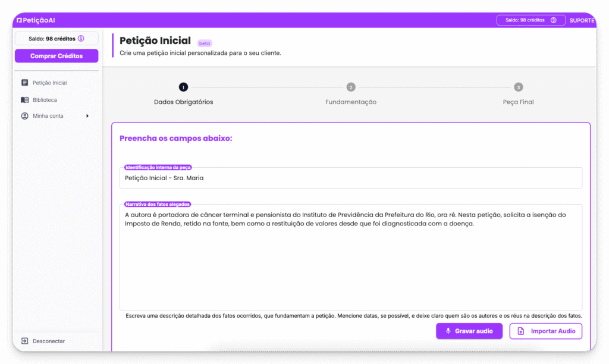Click the coin icon in top bar balance
The image size is (609, 364).
click(x=553, y=20)
